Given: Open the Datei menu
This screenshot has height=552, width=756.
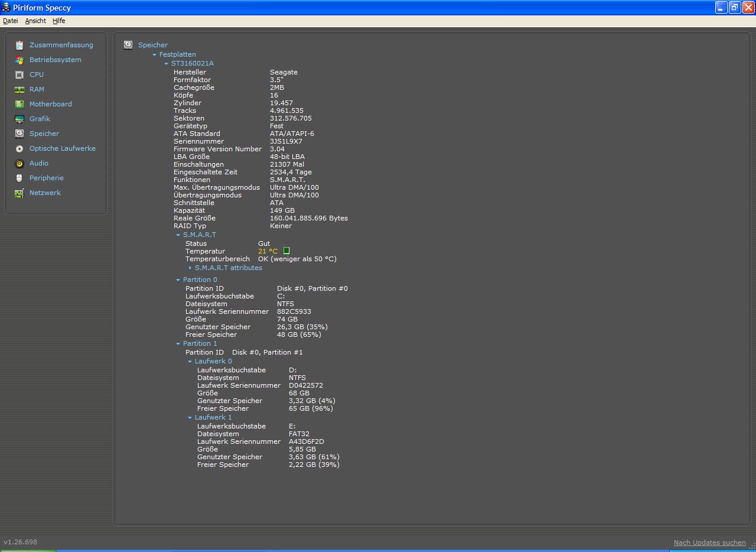Looking at the screenshot, I should point(11,21).
